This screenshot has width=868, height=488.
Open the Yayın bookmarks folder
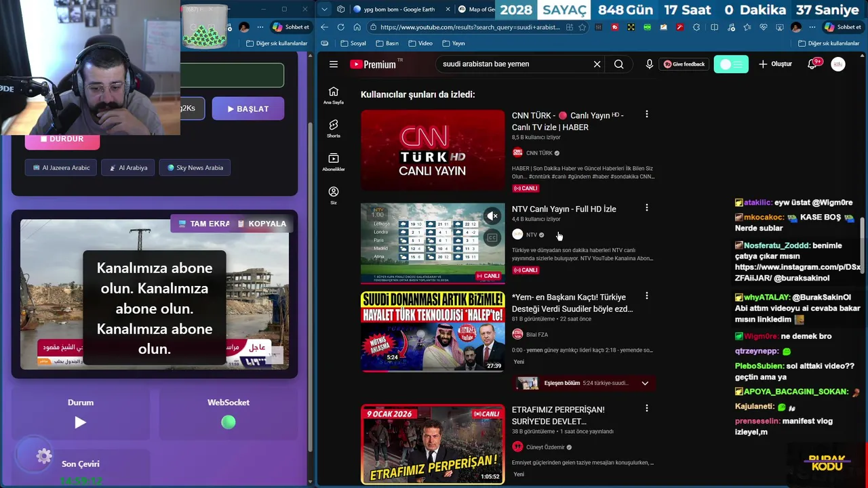(454, 43)
